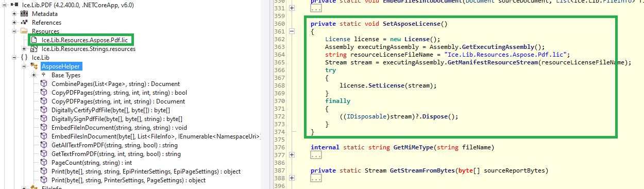Image resolution: width=644 pixels, height=189 pixels.
Task: Click the CombinePages method cube icon
Action: [x=44, y=84]
